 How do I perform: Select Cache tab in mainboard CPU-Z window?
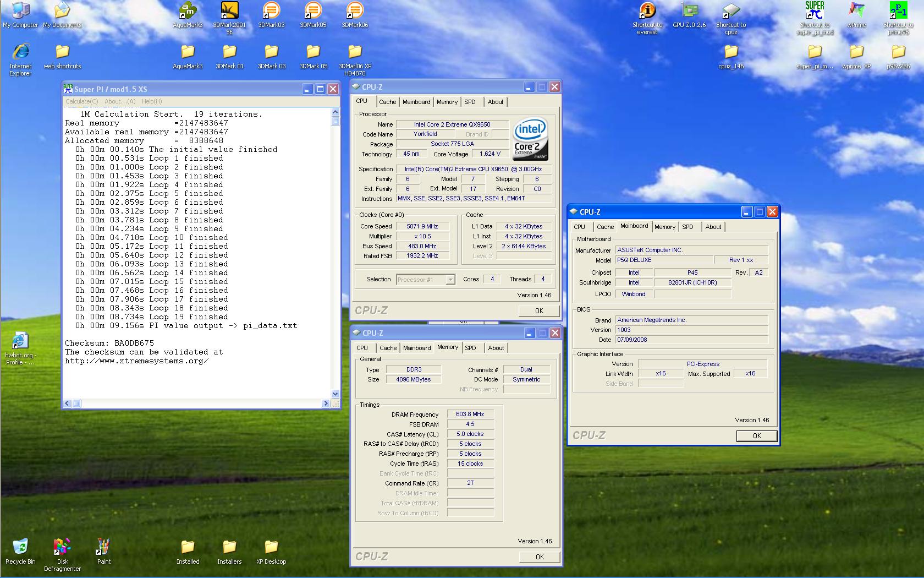pyautogui.click(x=605, y=227)
